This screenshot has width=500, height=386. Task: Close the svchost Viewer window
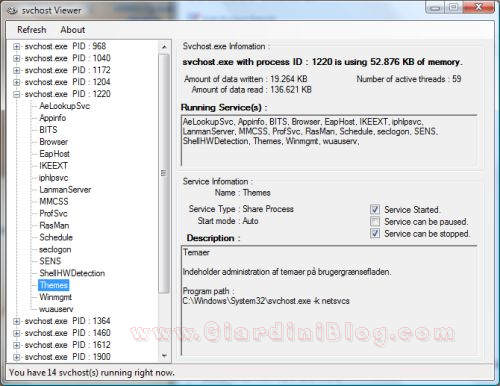coord(479,8)
